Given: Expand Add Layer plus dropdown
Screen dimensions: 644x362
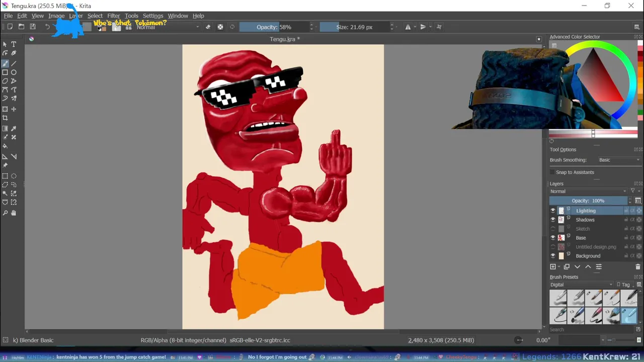Looking at the screenshot, I should pyautogui.click(x=554, y=267).
